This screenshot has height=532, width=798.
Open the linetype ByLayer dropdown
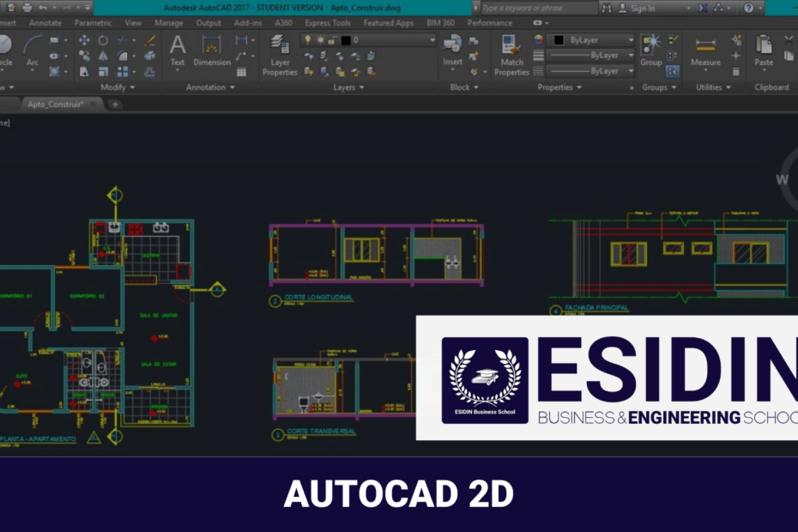pyautogui.click(x=631, y=55)
